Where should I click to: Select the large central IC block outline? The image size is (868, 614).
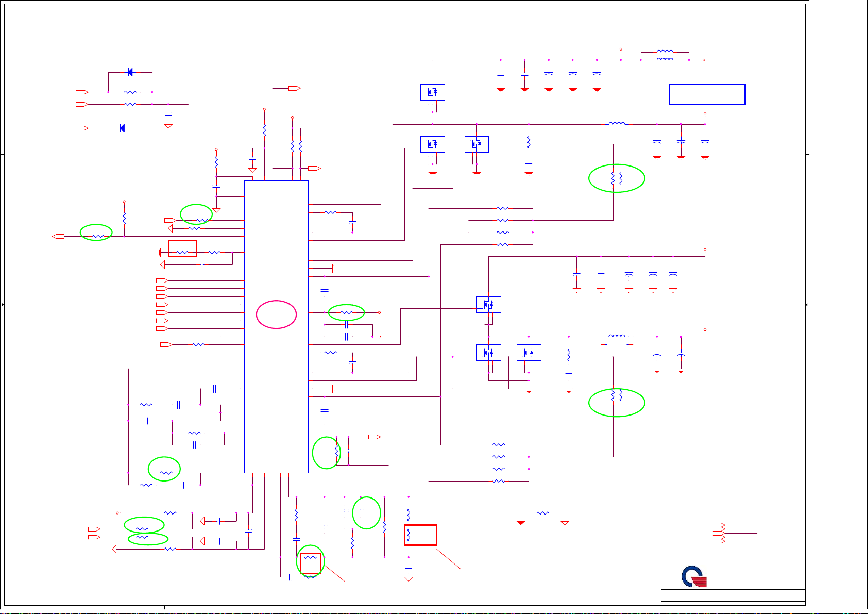point(276,326)
